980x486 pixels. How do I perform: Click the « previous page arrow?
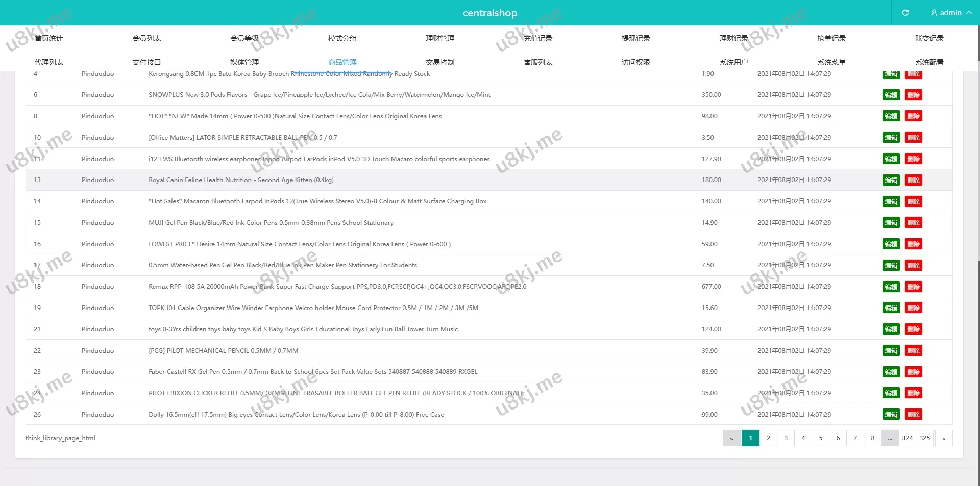731,438
